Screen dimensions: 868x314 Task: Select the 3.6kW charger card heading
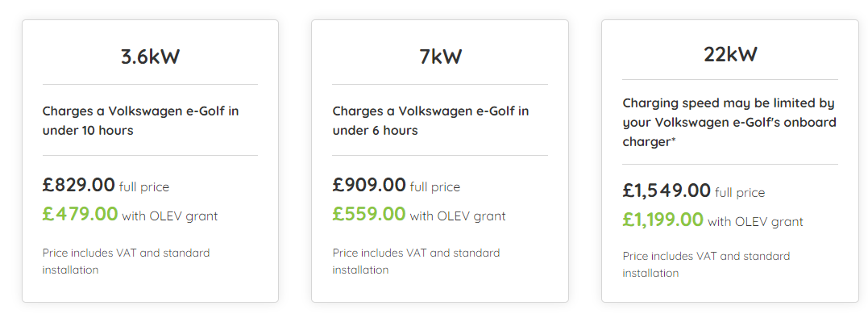150,57
